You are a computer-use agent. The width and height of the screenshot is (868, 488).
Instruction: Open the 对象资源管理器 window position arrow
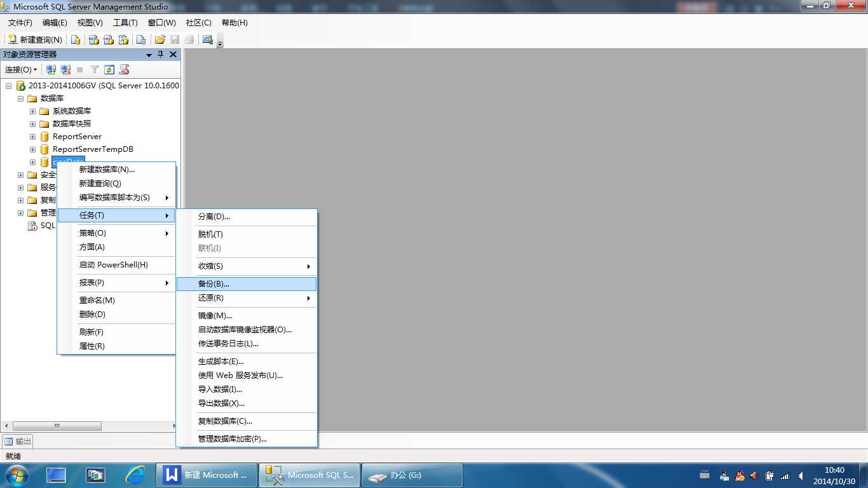tap(149, 55)
